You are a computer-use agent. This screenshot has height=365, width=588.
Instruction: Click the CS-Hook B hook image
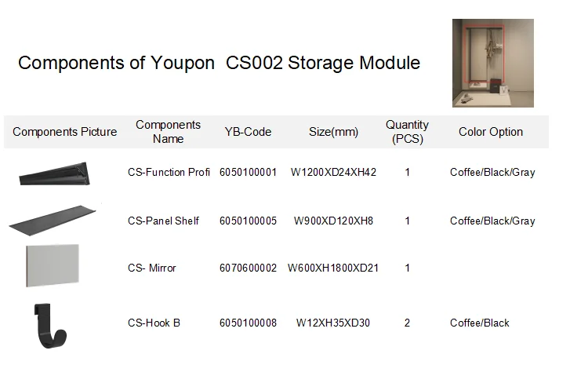[51, 323]
